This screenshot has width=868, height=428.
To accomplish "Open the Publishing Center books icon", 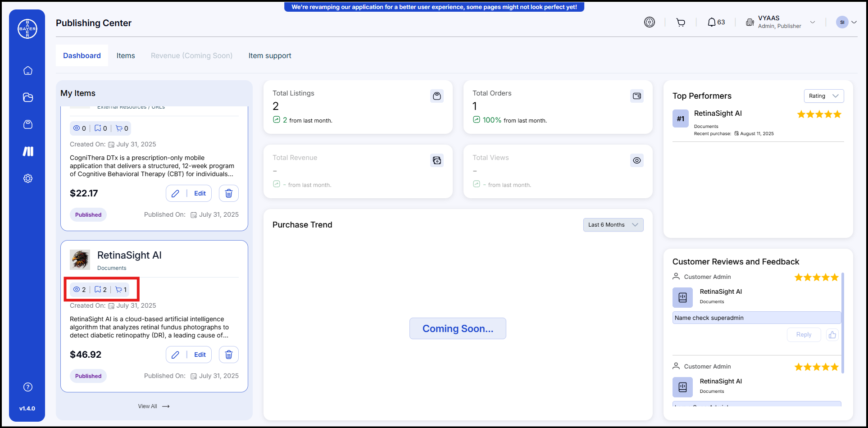I will point(28,151).
